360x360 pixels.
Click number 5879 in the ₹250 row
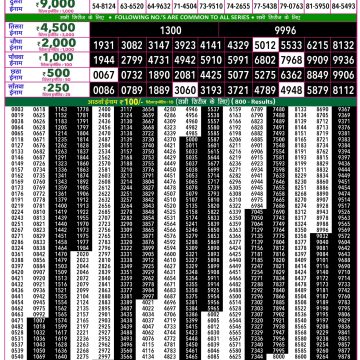(317, 90)
